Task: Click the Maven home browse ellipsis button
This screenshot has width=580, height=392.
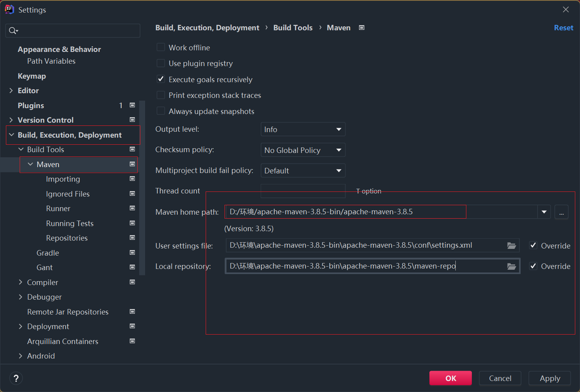Action: point(562,212)
